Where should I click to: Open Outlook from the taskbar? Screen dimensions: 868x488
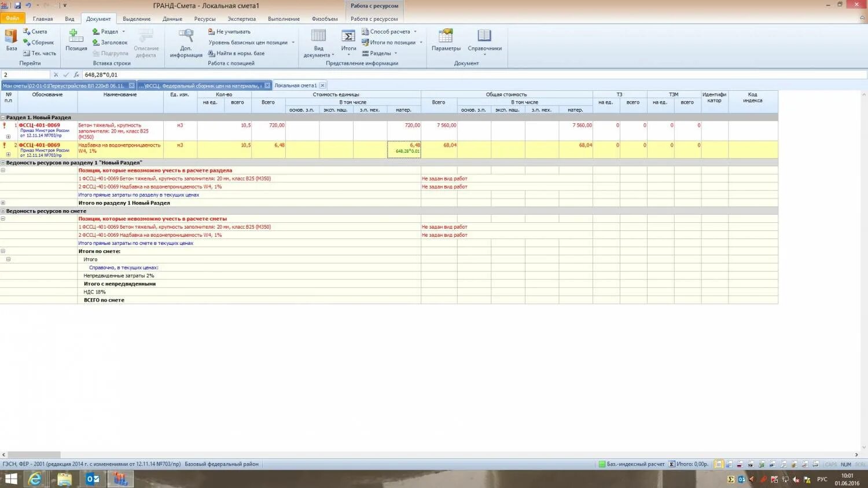tap(93, 479)
